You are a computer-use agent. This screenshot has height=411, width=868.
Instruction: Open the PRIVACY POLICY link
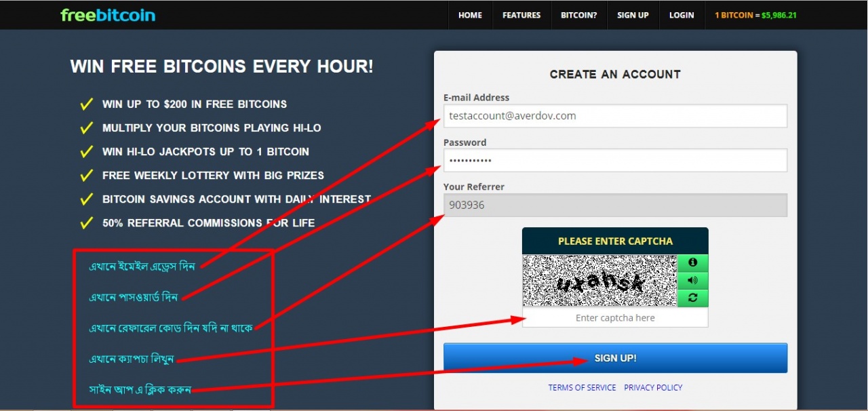[x=653, y=388]
